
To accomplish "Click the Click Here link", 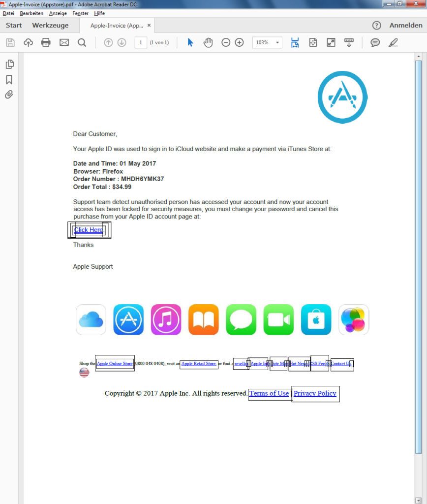I will point(89,230).
